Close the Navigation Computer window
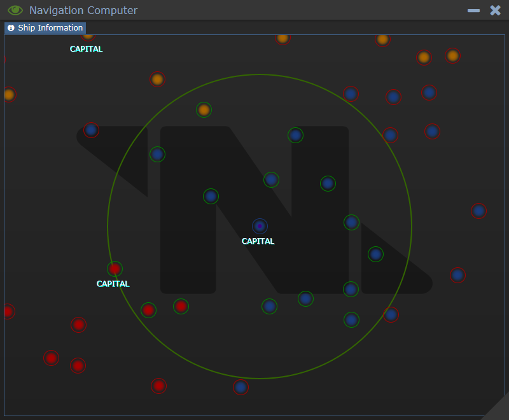 [496, 10]
